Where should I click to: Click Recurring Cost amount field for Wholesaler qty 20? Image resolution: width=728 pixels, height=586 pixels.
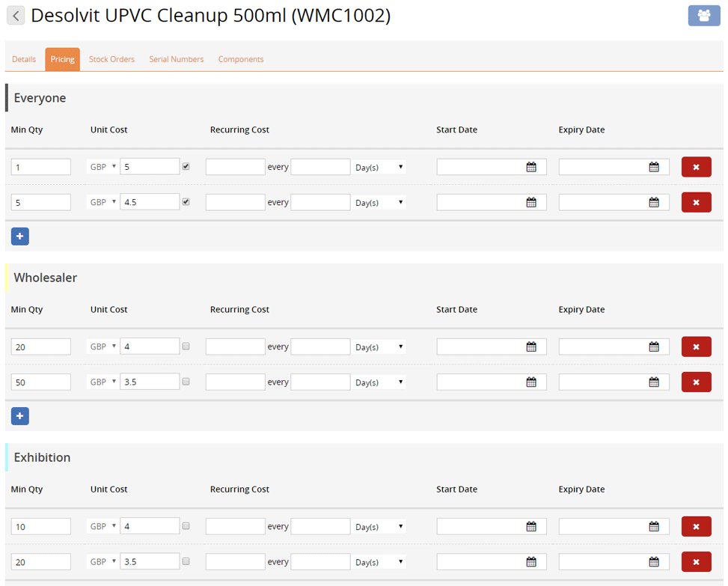pyautogui.click(x=236, y=347)
